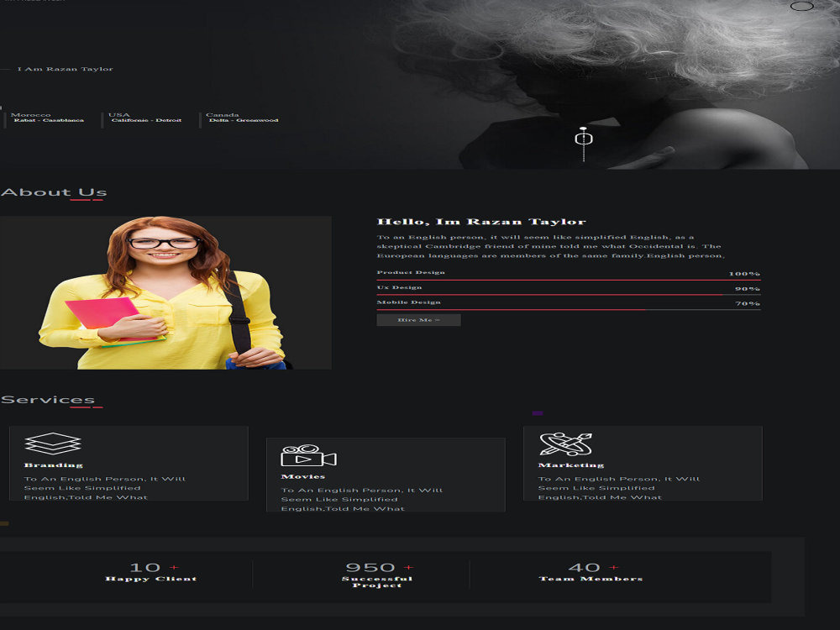Click the Marketing pencil and brush icon
The image size is (840, 630).
(565, 444)
